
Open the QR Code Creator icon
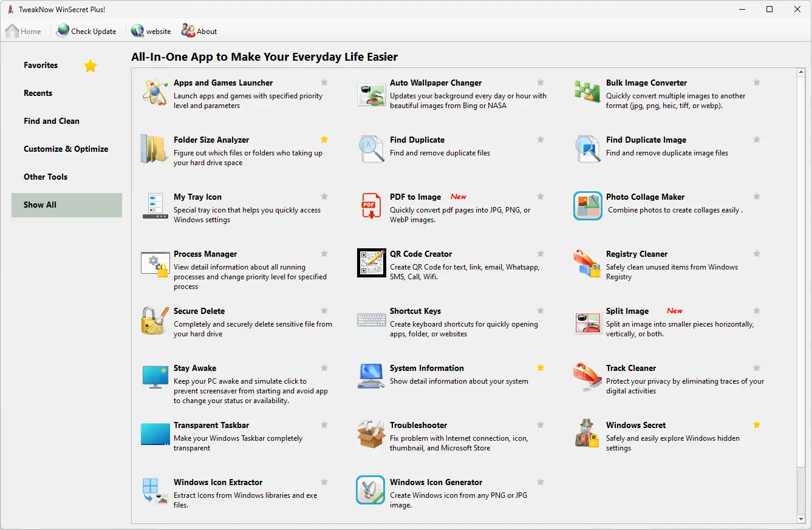[x=371, y=263]
